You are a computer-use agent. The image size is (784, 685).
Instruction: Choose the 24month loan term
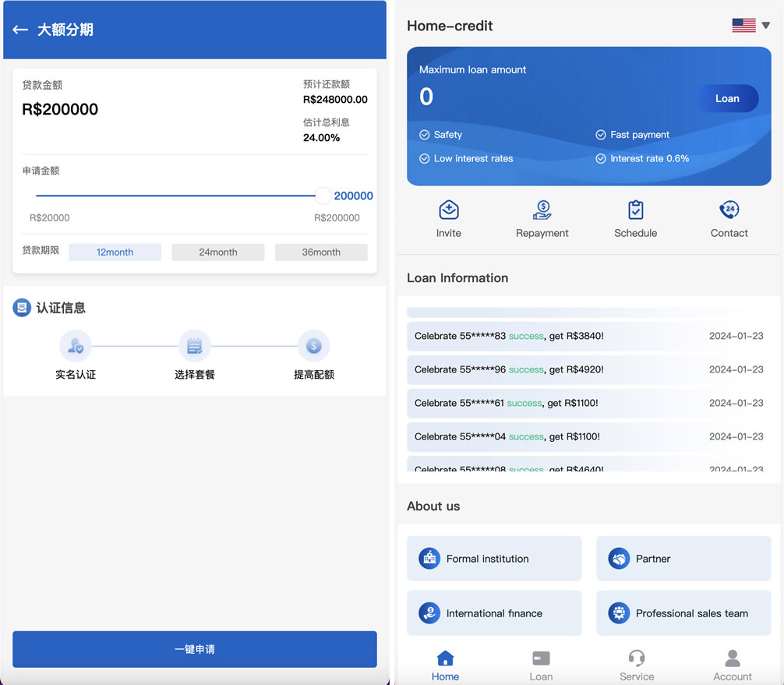[217, 252]
